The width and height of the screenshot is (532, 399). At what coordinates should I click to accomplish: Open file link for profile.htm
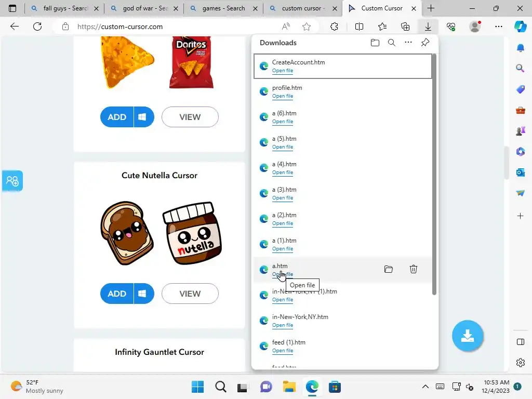click(x=282, y=96)
